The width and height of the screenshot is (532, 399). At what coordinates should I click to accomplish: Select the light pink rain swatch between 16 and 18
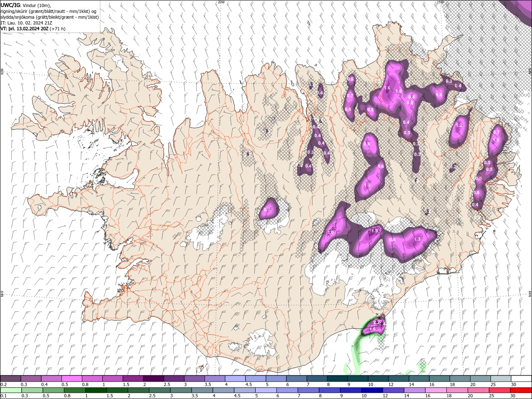pos(436,390)
